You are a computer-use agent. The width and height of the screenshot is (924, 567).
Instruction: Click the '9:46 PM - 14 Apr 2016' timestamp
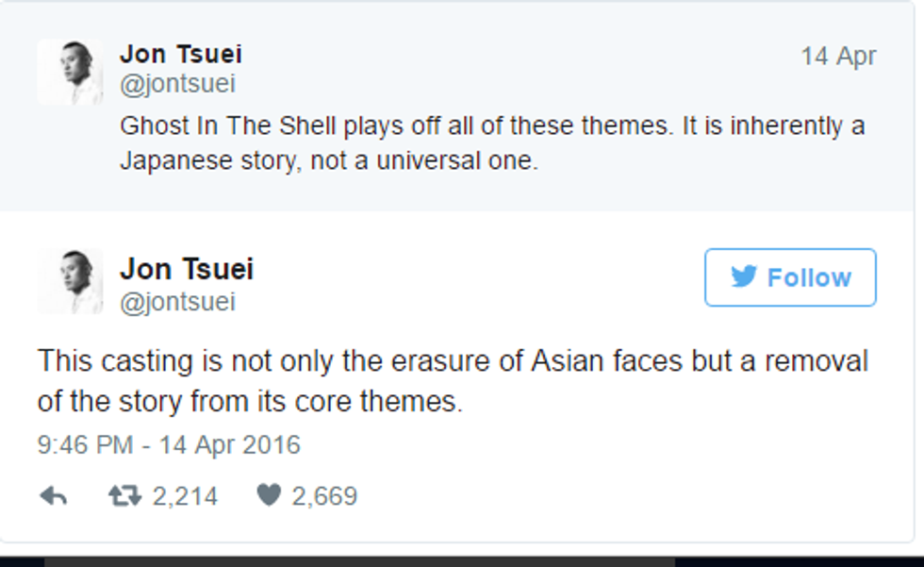click(169, 444)
